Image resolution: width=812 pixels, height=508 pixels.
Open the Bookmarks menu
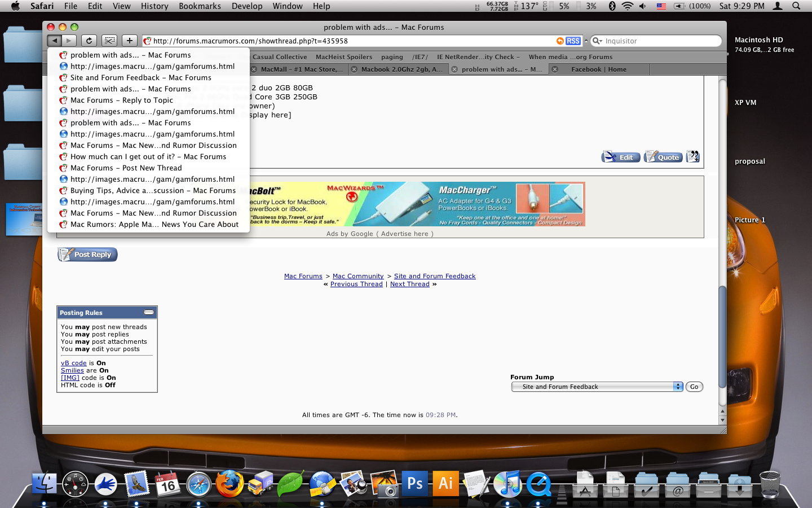click(200, 6)
